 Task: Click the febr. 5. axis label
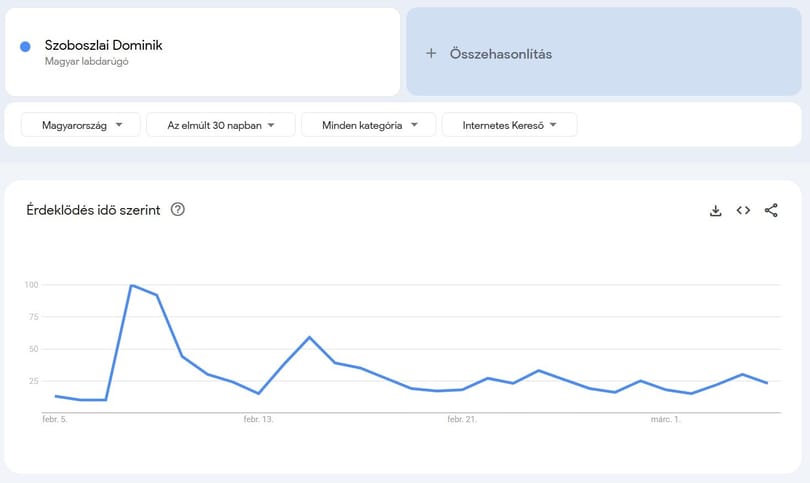click(x=55, y=419)
